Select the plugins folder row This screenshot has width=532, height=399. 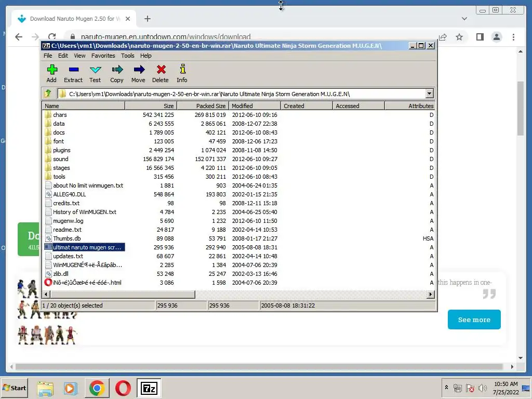point(238,150)
